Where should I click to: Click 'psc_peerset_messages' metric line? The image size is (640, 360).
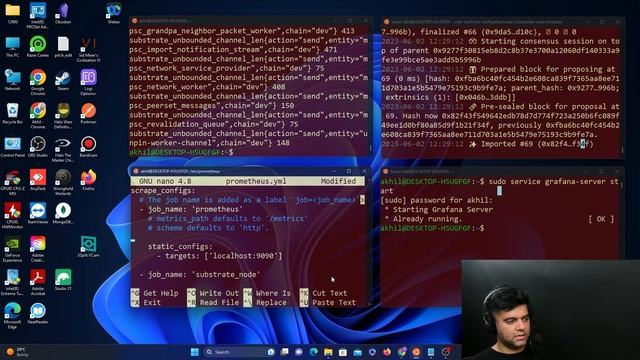click(211, 106)
